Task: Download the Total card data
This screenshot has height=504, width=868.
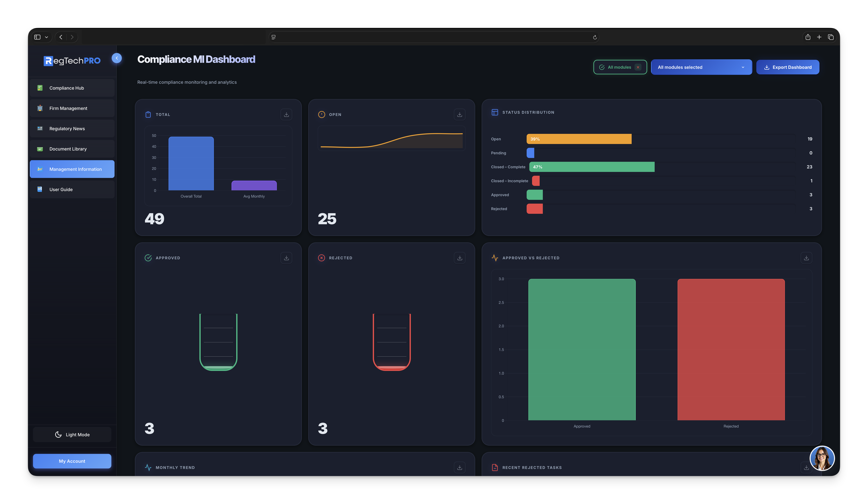Action: pyautogui.click(x=286, y=114)
